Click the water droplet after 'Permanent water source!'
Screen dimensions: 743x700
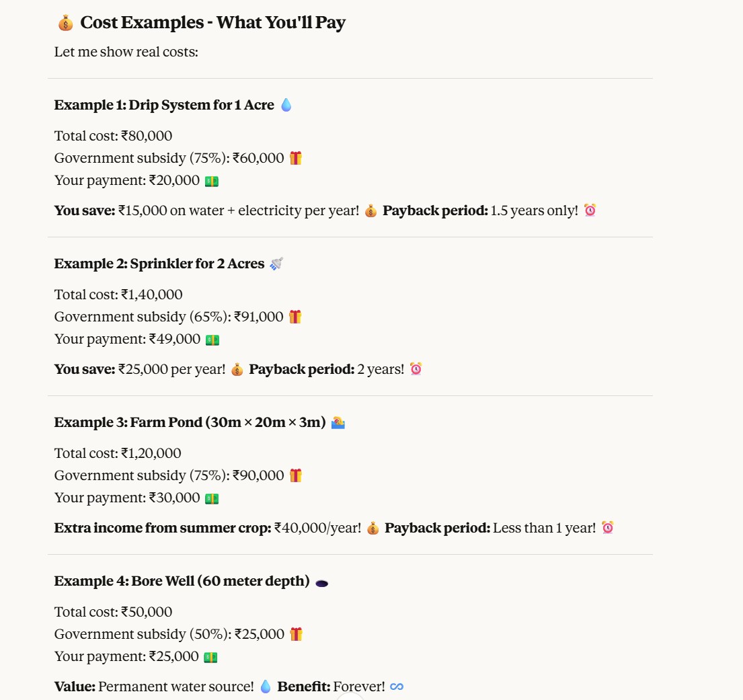[x=266, y=687]
